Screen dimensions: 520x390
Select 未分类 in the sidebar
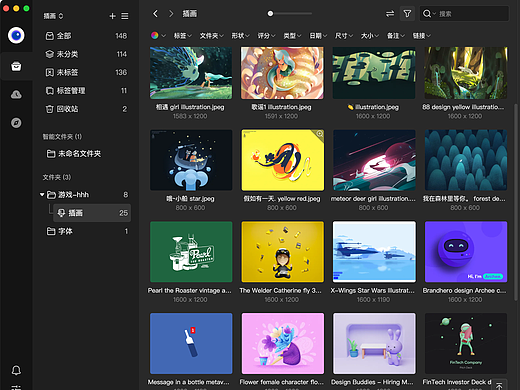tap(86, 54)
